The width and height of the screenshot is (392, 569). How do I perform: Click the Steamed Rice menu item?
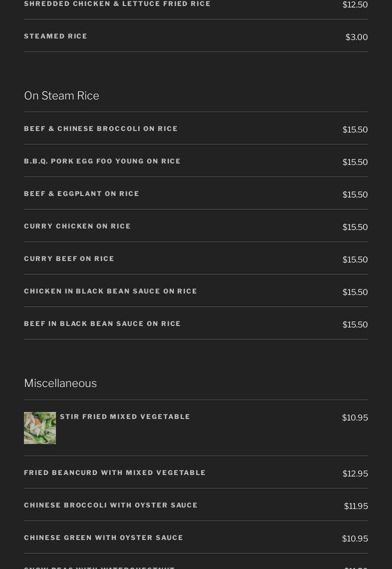tap(56, 36)
